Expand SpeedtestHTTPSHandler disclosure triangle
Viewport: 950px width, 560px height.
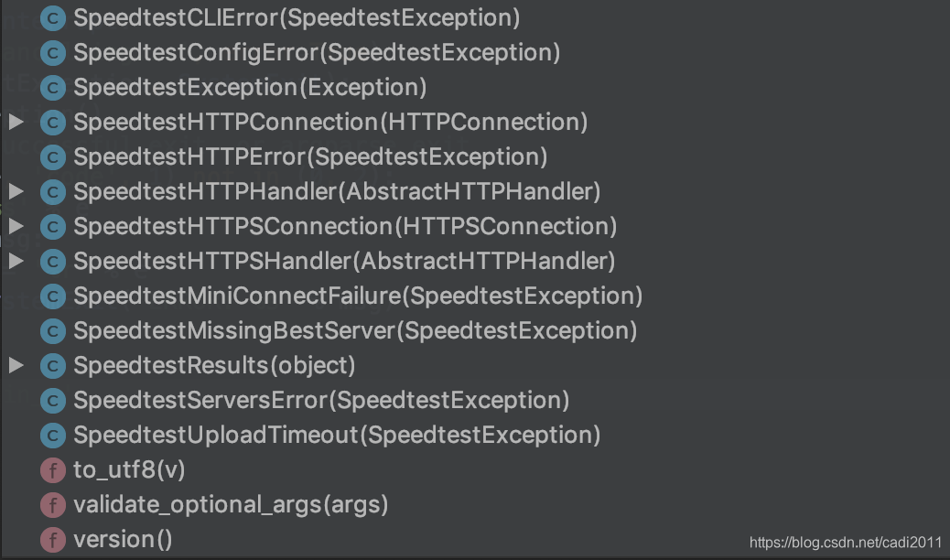(16, 261)
